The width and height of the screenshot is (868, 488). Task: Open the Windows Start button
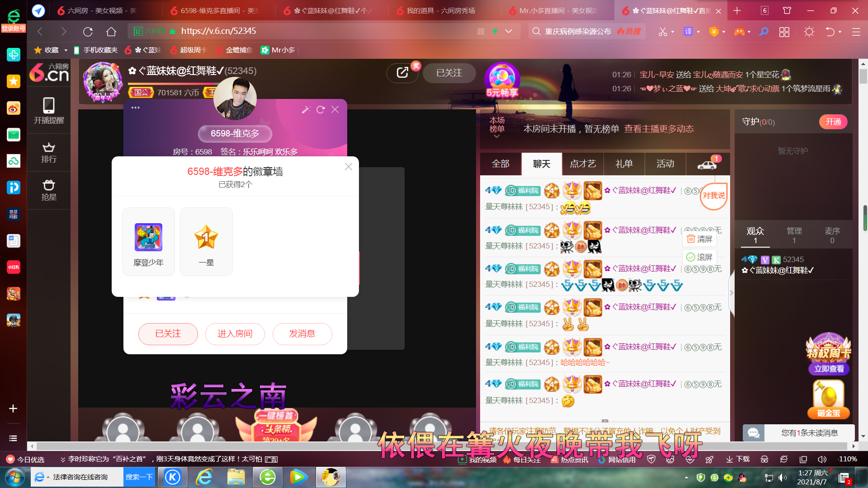click(14, 477)
